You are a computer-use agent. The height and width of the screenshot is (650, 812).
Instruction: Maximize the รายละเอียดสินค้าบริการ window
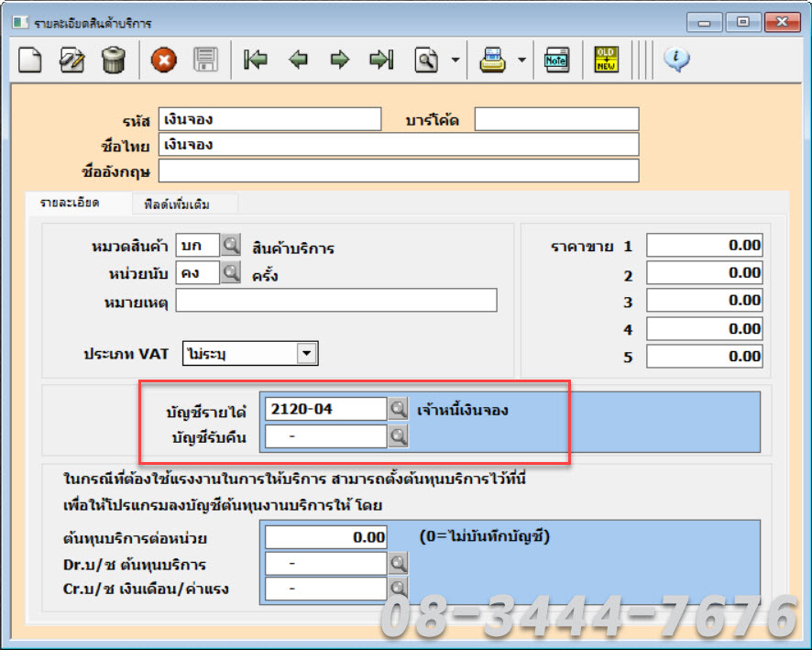[x=742, y=22]
